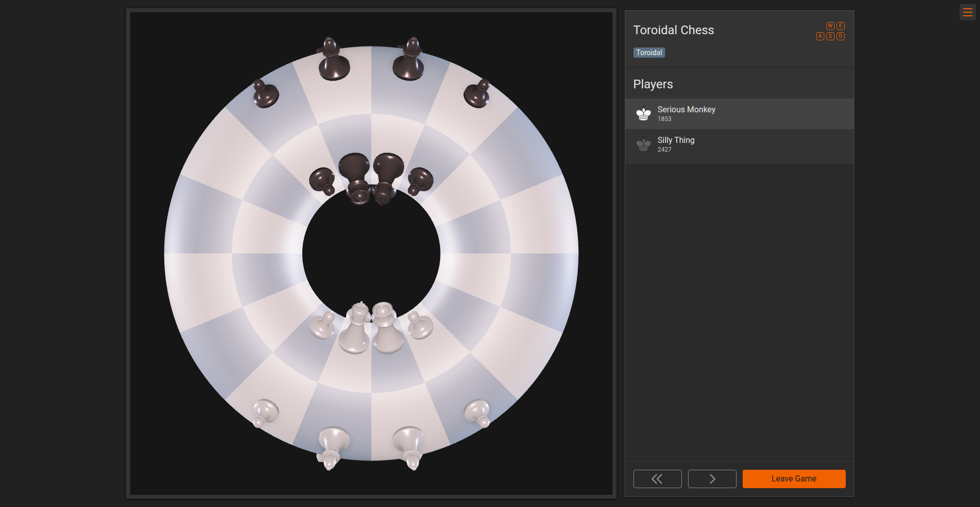
Task: Click the Toroidal game mode badge
Action: pyautogui.click(x=649, y=52)
